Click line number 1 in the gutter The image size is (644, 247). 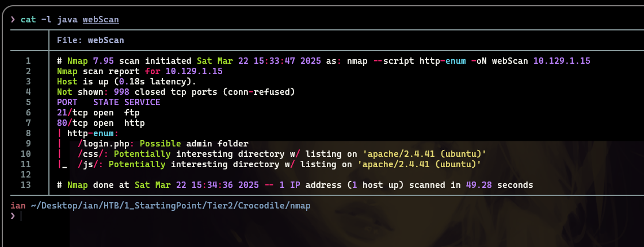[28, 61]
